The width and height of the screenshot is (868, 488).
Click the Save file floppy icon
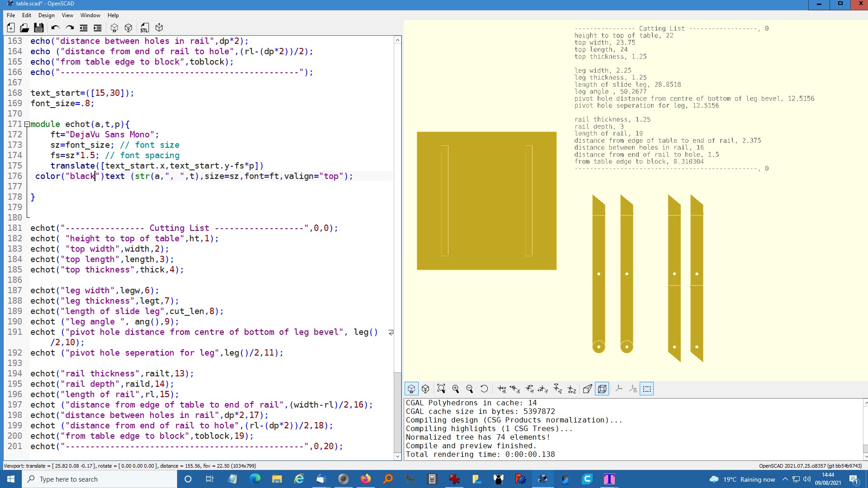[x=39, y=28]
